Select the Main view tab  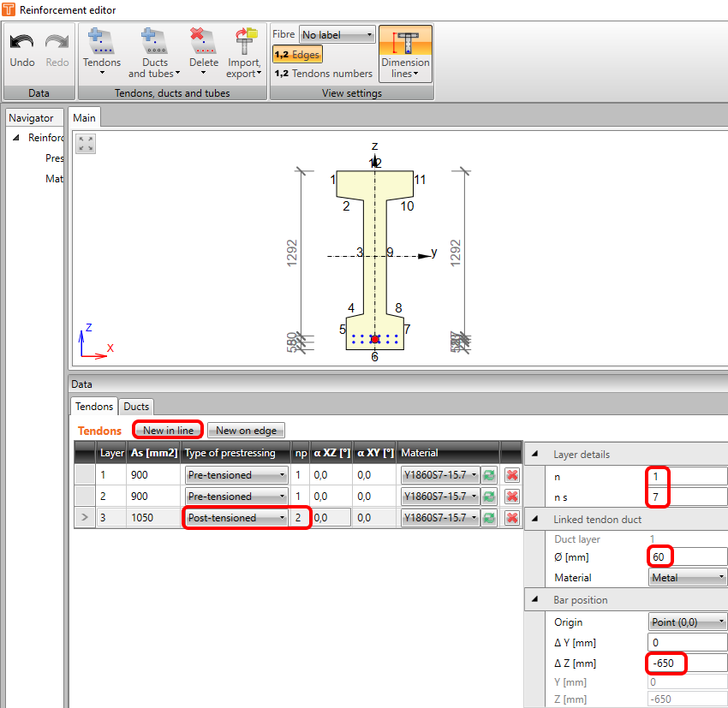click(84, 117)
